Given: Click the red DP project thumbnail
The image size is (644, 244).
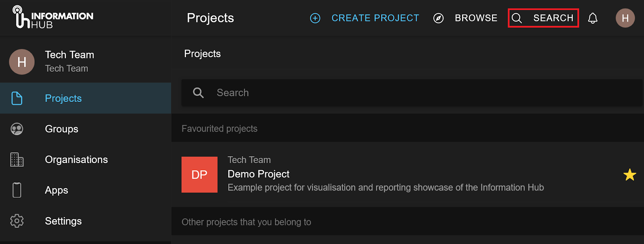Looking at the screenshot, I should coord(199,175).
